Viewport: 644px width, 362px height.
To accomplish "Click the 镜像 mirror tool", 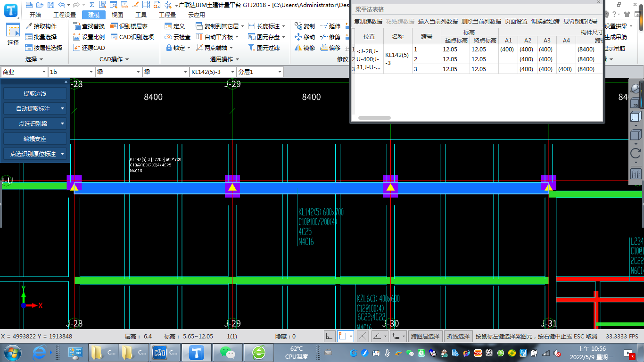I will tap(305, 48).
